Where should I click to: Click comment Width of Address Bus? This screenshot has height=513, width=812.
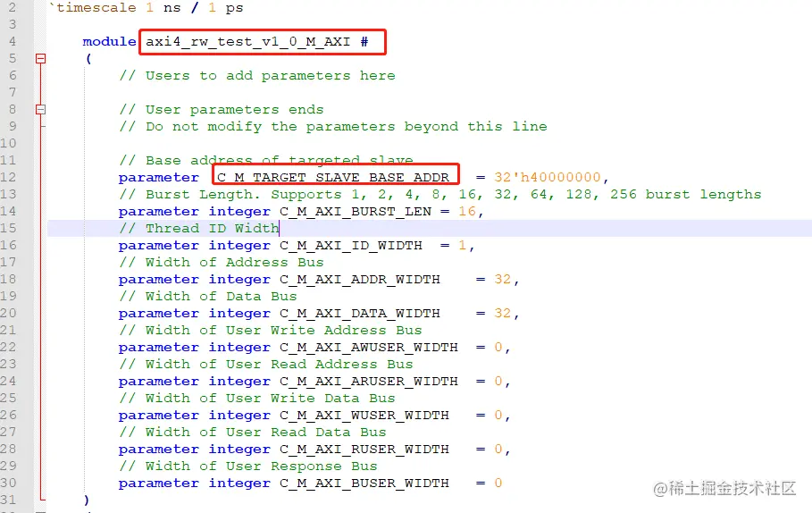coord(222,262)
